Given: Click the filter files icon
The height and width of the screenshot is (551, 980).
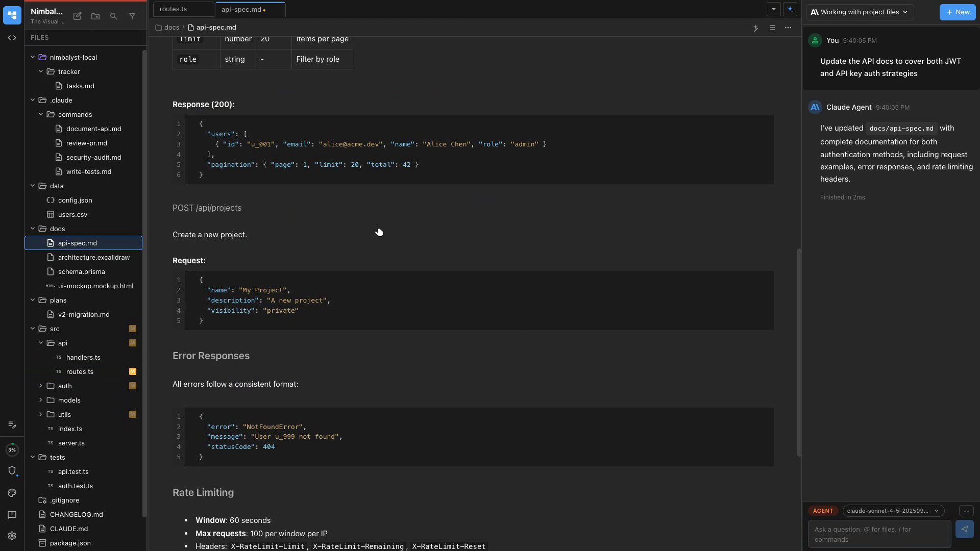Looking at the screenshot, I should (132, 16).
